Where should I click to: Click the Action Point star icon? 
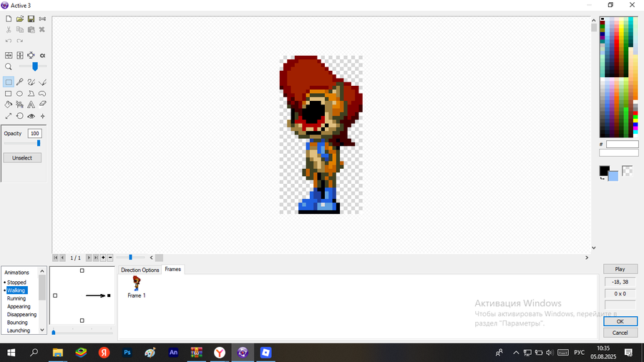(x=42, y=116)
